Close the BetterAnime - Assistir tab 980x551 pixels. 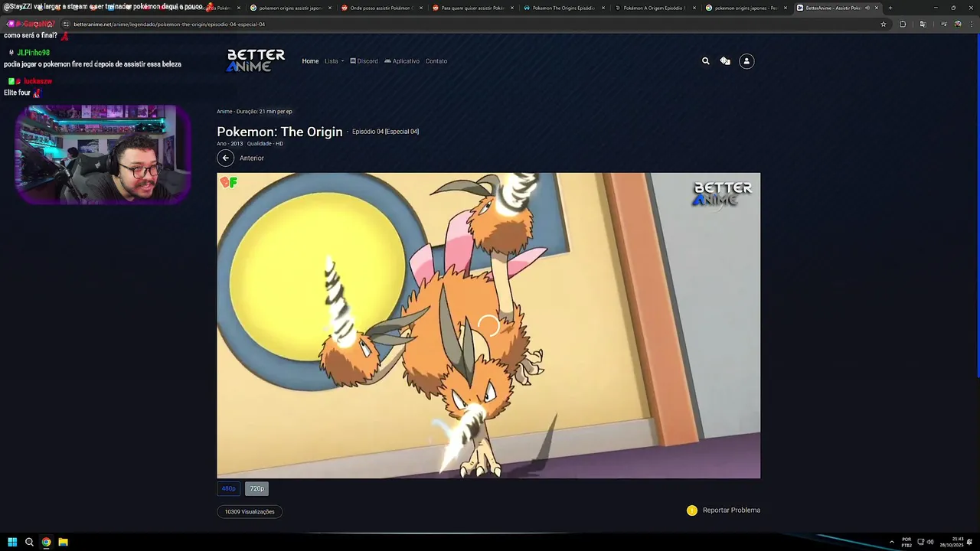click(877, 8)
